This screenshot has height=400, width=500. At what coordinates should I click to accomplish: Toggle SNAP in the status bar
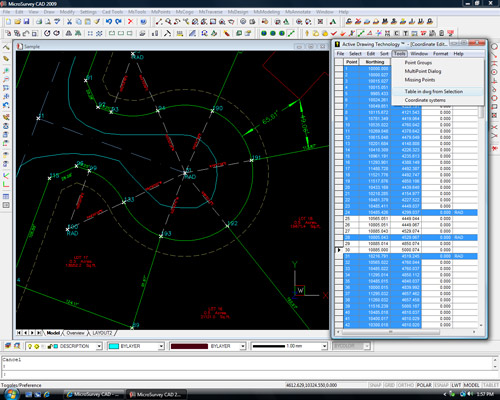tap(375, 385)
